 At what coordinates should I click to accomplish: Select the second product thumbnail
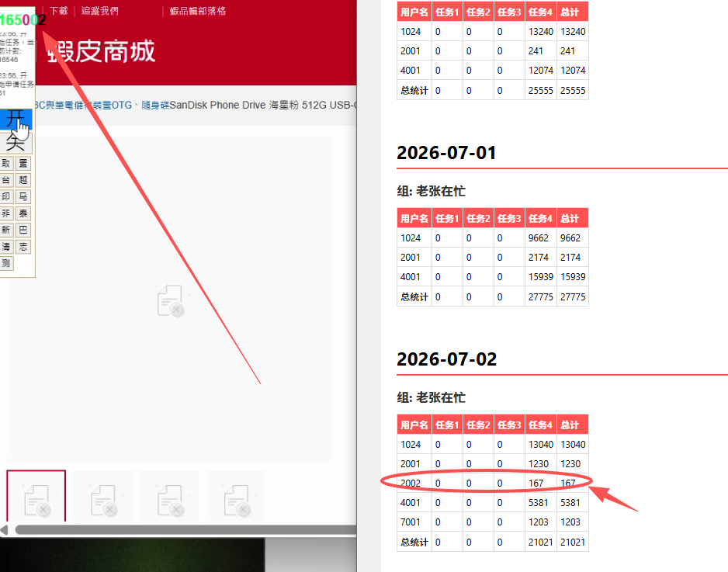click(103, 496)
